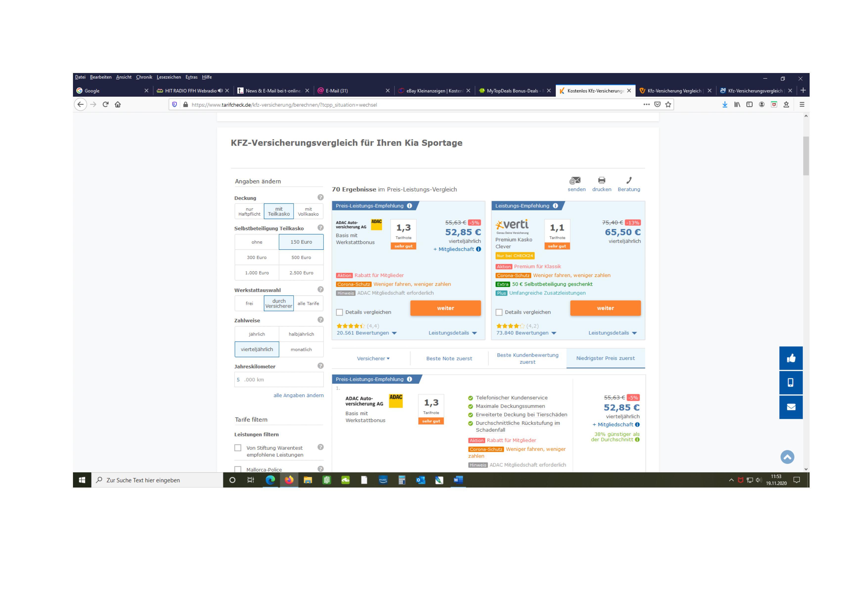
Task: Click Firefox downloads arrow icon
Action: pyautogui.click(x=725, y=105)
